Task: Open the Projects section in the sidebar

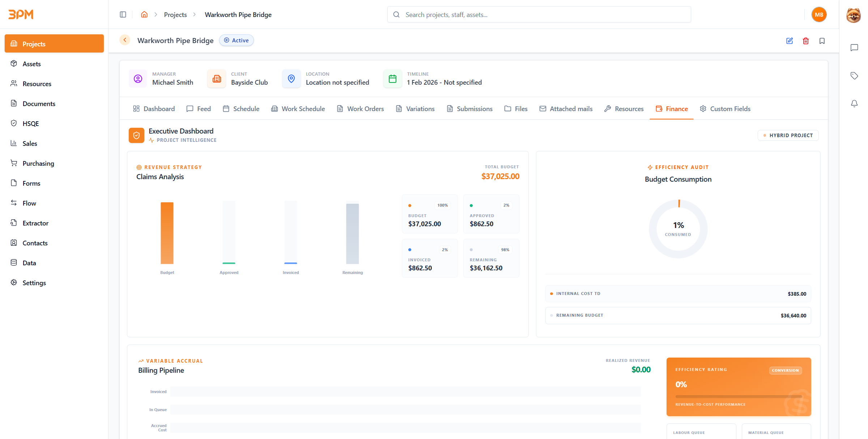Action: click(x=34, y=43)
